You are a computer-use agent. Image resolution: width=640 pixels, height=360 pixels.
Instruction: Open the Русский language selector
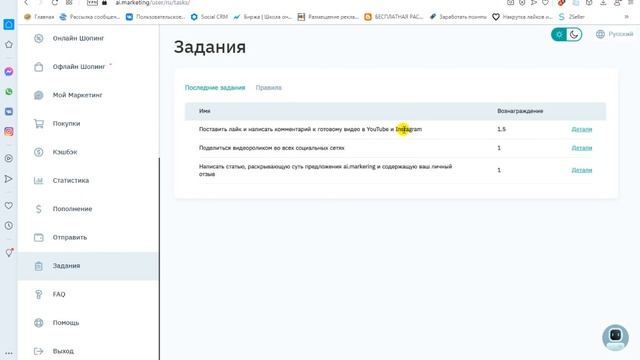coord(614,34)
